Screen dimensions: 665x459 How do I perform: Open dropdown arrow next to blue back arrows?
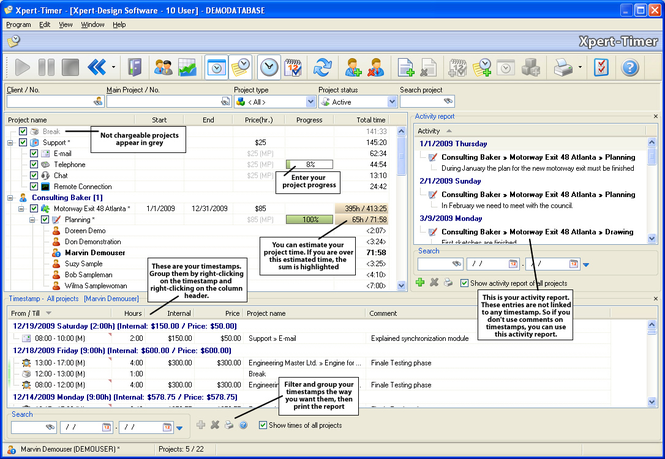[113, 67]
